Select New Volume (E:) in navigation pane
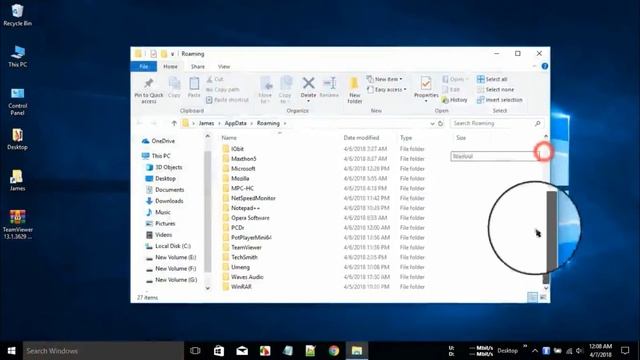640x360 pixels. [x=171, y=258]
